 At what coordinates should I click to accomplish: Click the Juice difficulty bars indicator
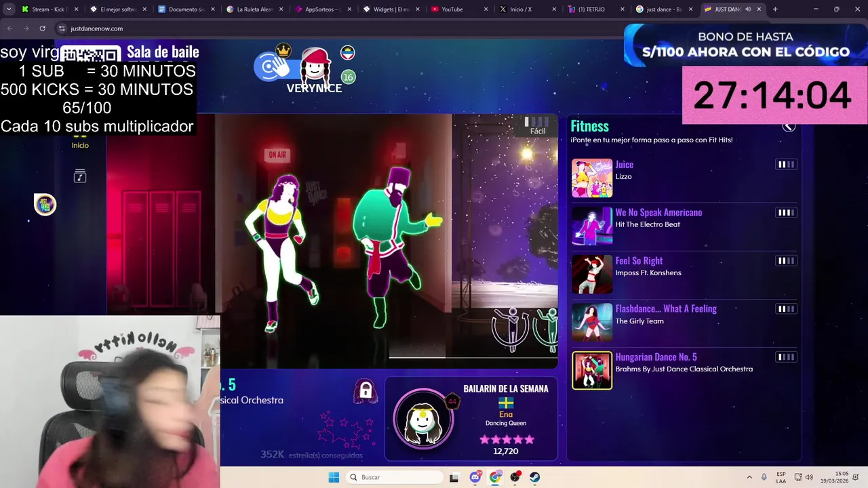coord(786,165)
